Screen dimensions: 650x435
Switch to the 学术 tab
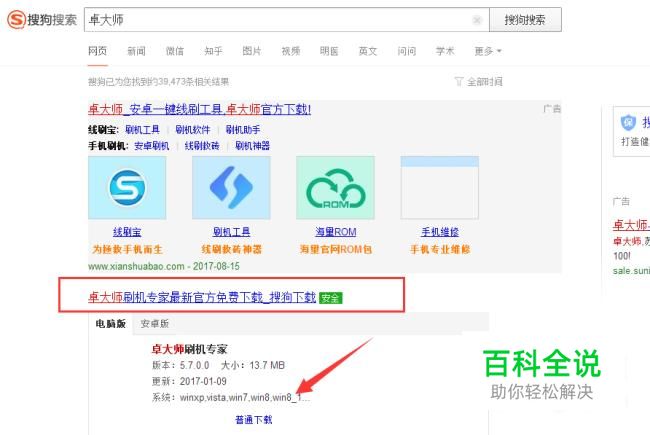coord(445,51)
